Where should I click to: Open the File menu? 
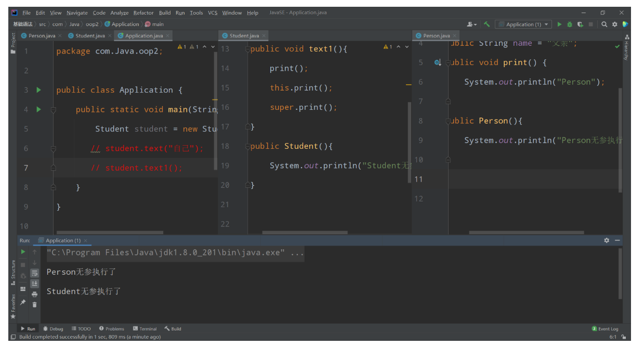tap(27, 12)
